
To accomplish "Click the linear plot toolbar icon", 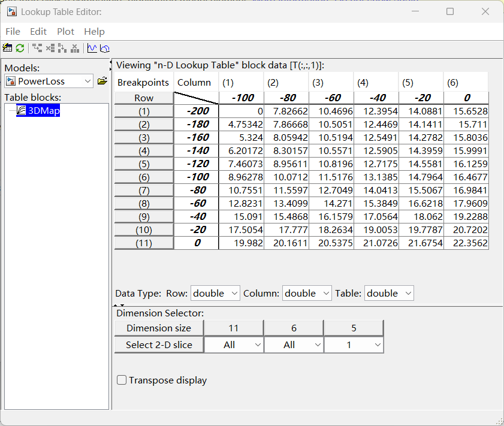I will [x=92, y=48].
